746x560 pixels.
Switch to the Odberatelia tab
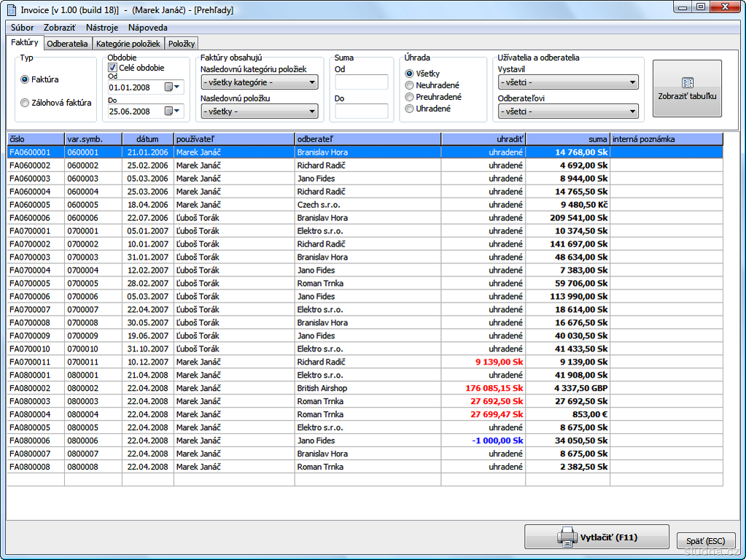click(67, 44)
